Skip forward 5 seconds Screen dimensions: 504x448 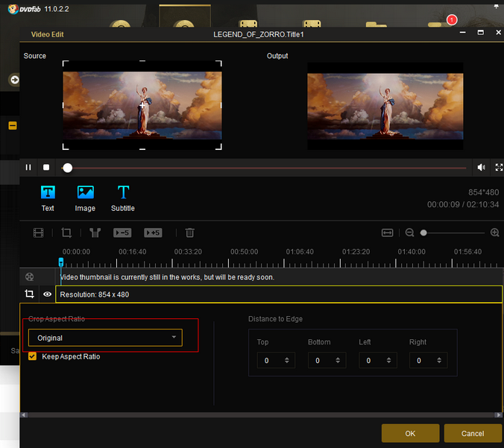coord(153,233)
